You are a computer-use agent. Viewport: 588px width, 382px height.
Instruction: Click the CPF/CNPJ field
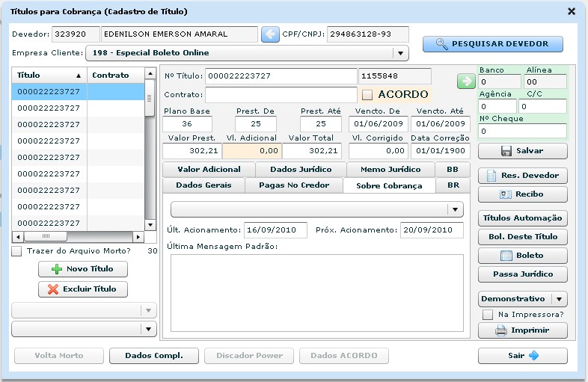click(368, 34)
